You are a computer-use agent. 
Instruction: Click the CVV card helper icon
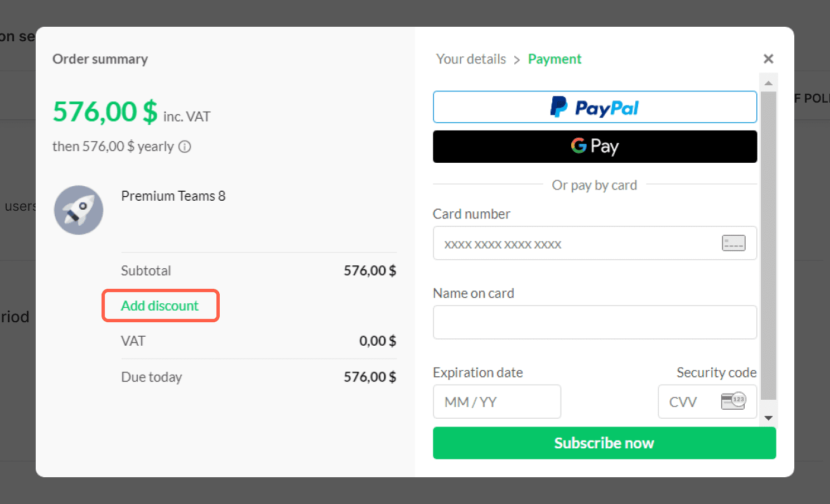(733, 401)
